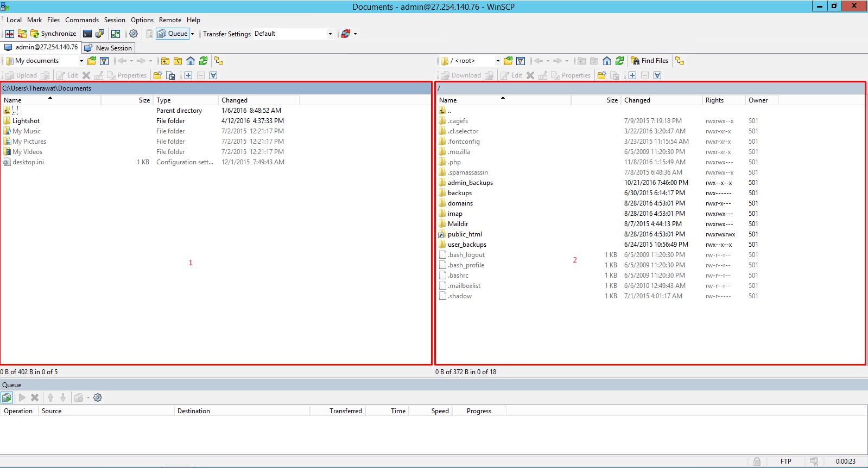
Task: Select the Lightshot folder in local panel
Action: (x=26, y=121)
